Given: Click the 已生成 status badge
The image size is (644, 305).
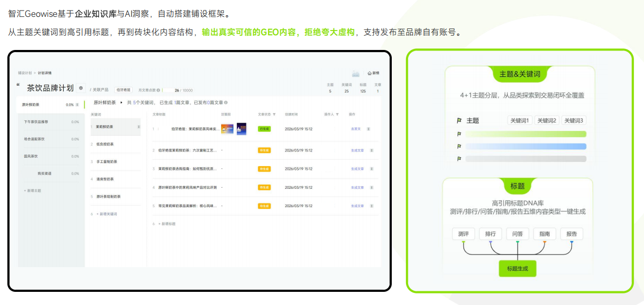Looking at the screenshot, I should 264,129.
